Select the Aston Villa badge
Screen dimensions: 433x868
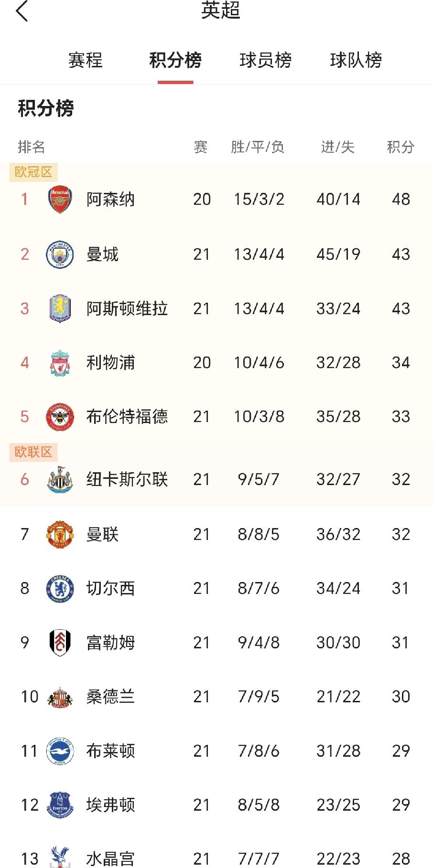[60, 308]
